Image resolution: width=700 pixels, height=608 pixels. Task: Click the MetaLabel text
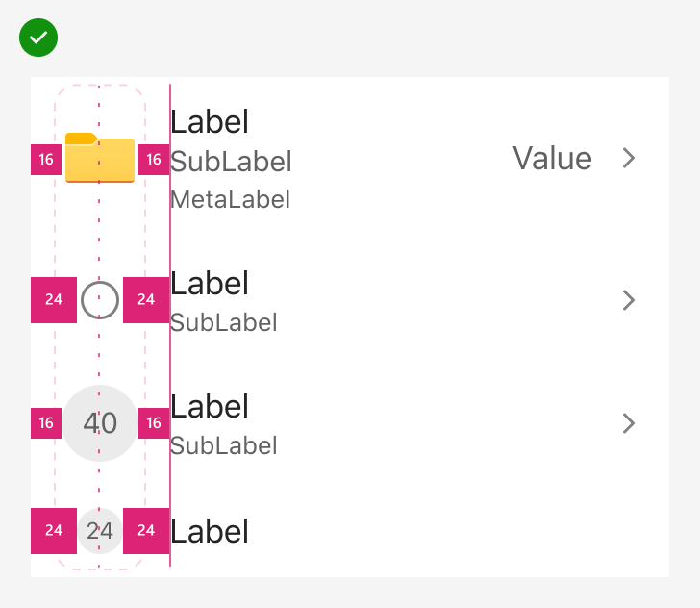click(231, 199)
